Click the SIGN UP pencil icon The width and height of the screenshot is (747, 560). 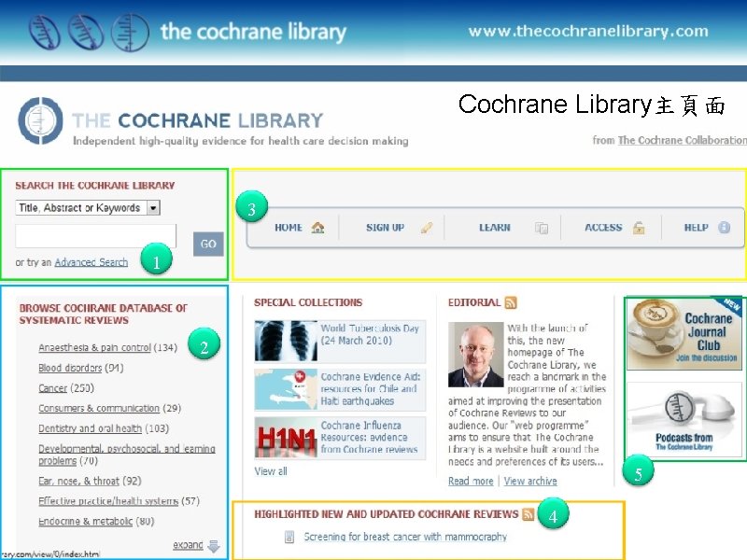pos(427,228)
